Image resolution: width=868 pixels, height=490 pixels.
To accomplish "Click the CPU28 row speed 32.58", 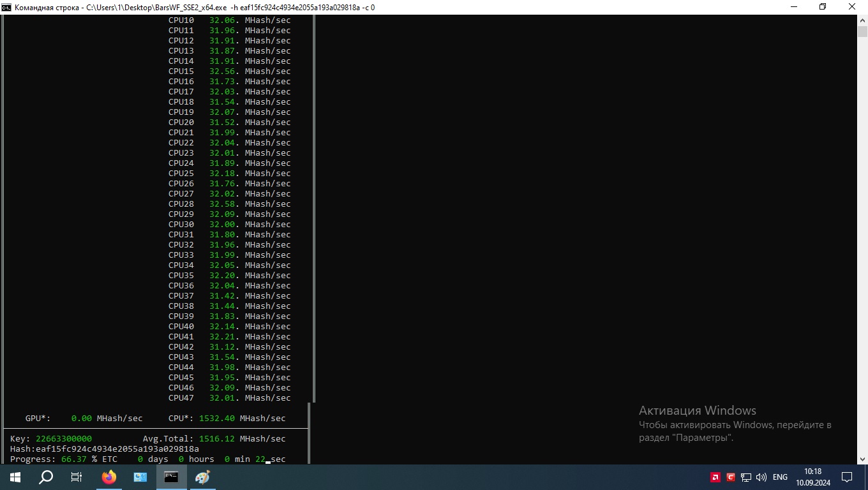I will tap(222, 204).
